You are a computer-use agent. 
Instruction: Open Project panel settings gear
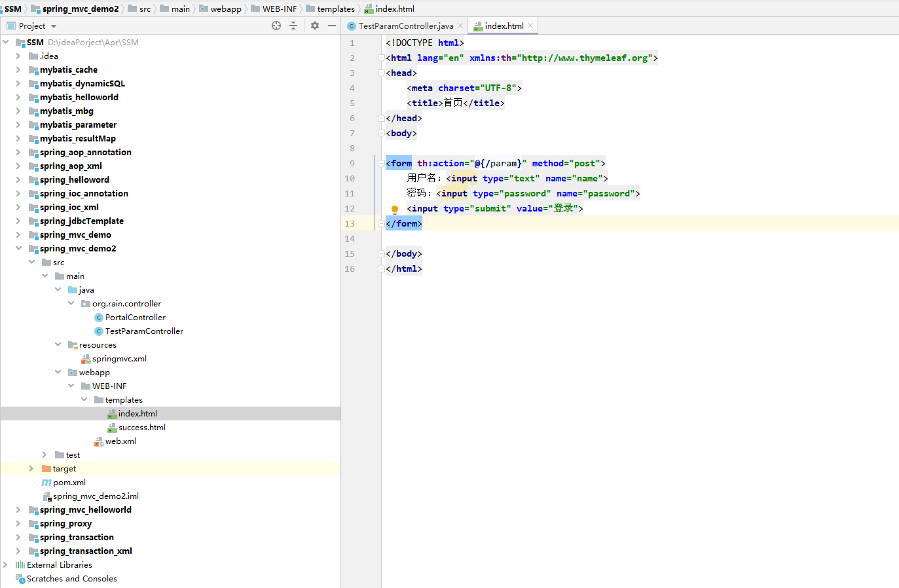[315, 26]
